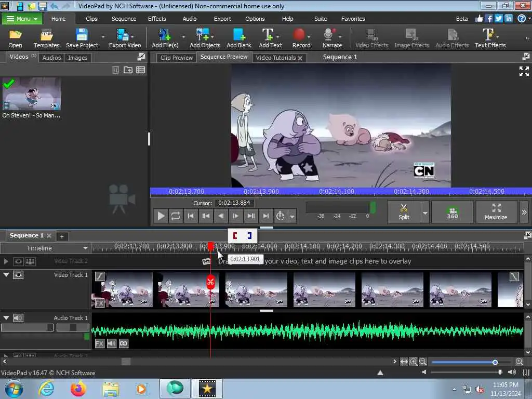Open the Narrate microphone tool
Viewport: 532px width, 399px height.
pos(332,38)
